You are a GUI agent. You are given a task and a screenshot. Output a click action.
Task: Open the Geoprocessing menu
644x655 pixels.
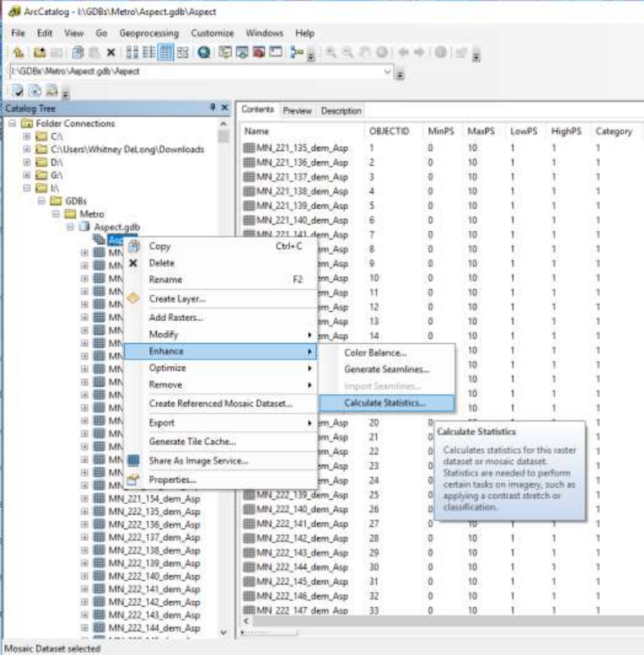click(149, 33)
